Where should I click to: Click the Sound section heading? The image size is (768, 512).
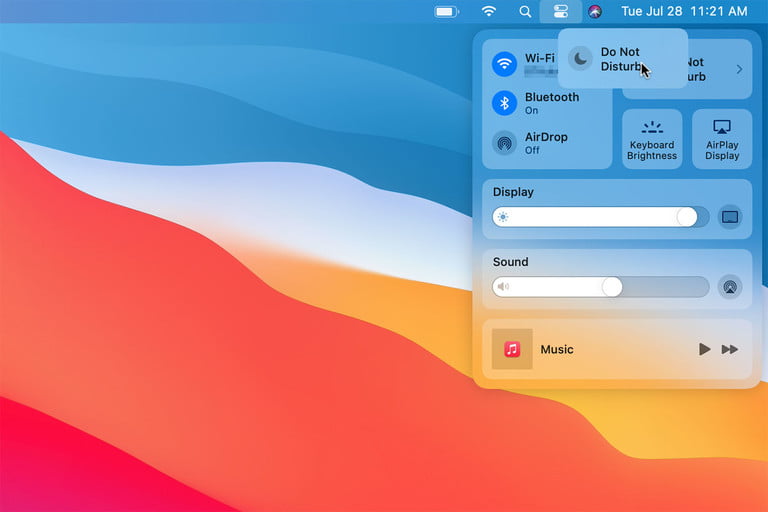click(x=510, y=262)
